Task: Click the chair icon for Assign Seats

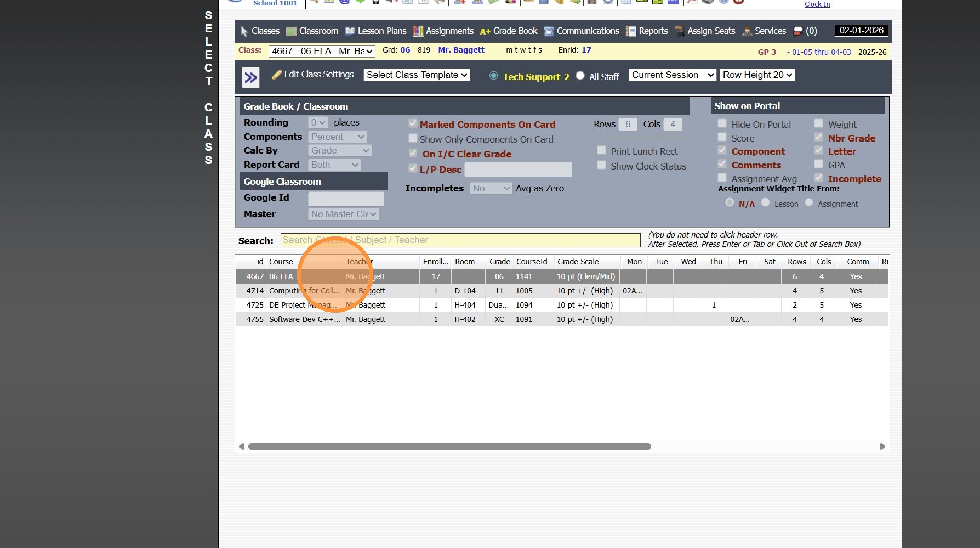Action: [680, 31]
